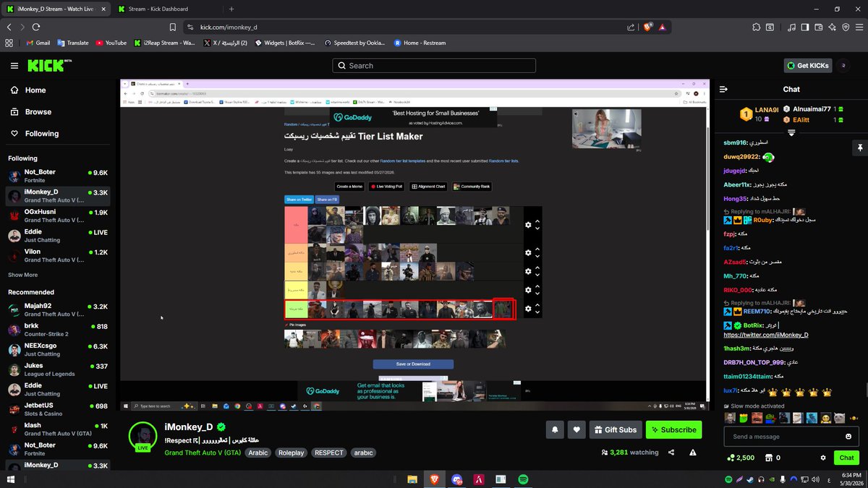This screenshot has height=488, width=868.
Task: Open browser main hamburger menu
Action: point(859,27)
